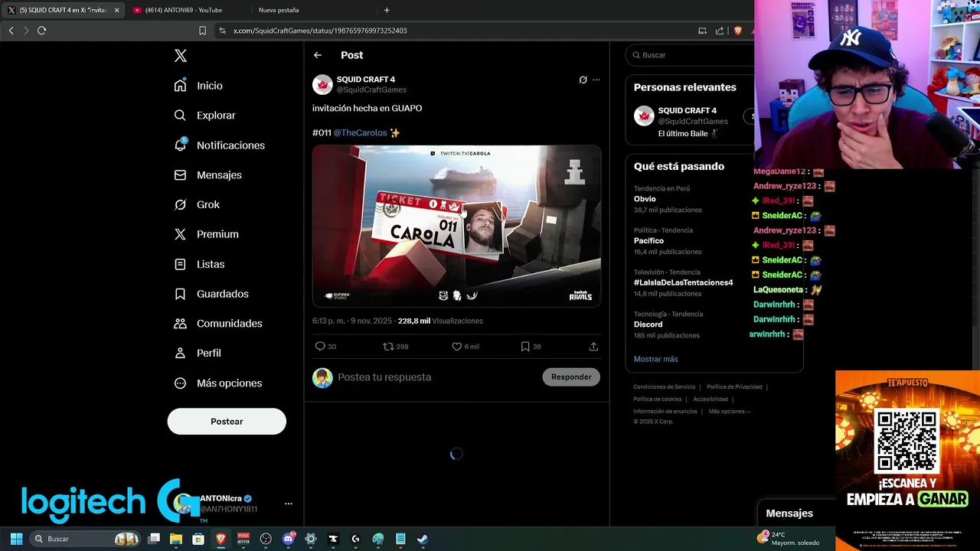This screenshot has width=980, height=551.
Task: Open a new browser tab
Action: click(x=387, y=10)
